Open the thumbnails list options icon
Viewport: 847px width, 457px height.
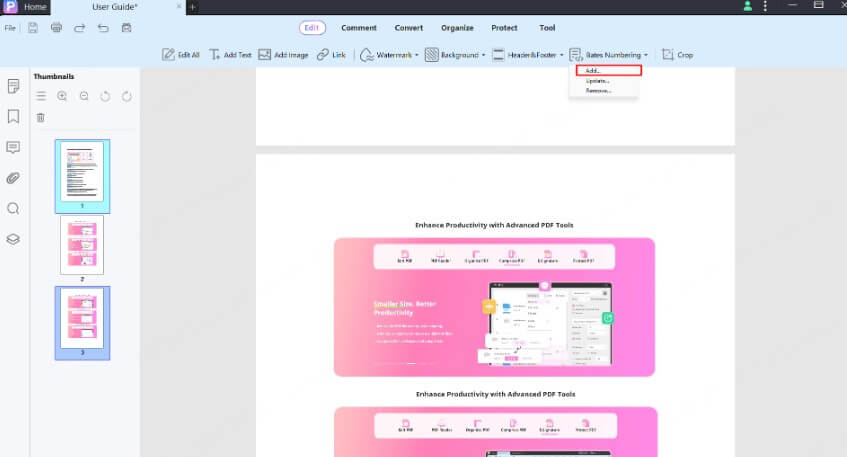(41, 96)
